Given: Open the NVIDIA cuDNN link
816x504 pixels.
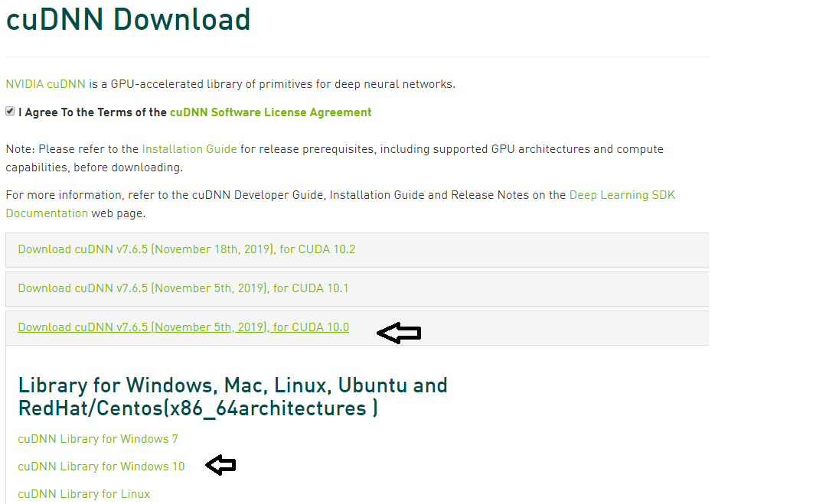Looking at the screenshot, I should pos(45,84).
